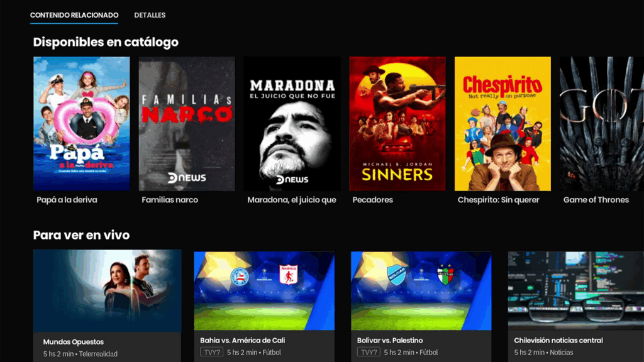Click the Familias narco title text
644x362 pixels.
[x=170, y=200]
